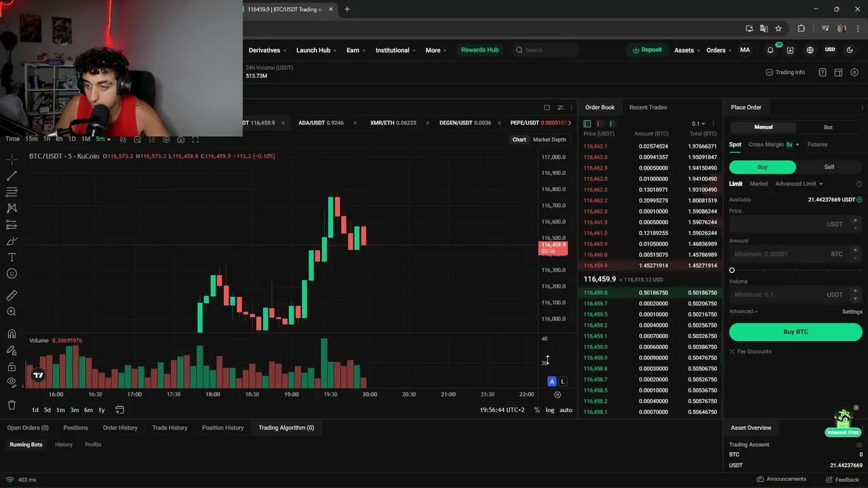Open the 5m chart interval dropdown

pos(103,140)
